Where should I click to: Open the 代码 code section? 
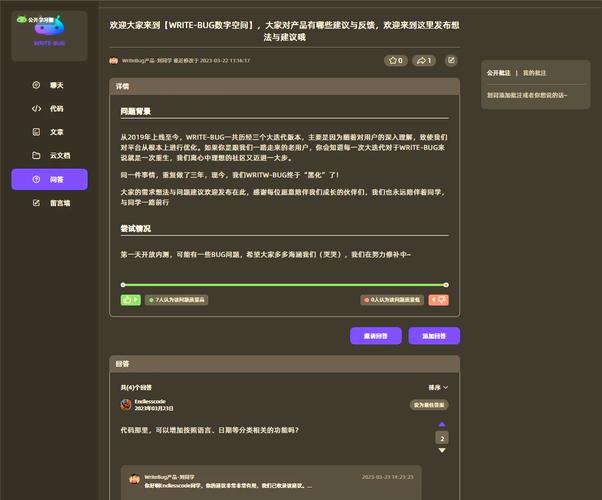click(49, 109)
